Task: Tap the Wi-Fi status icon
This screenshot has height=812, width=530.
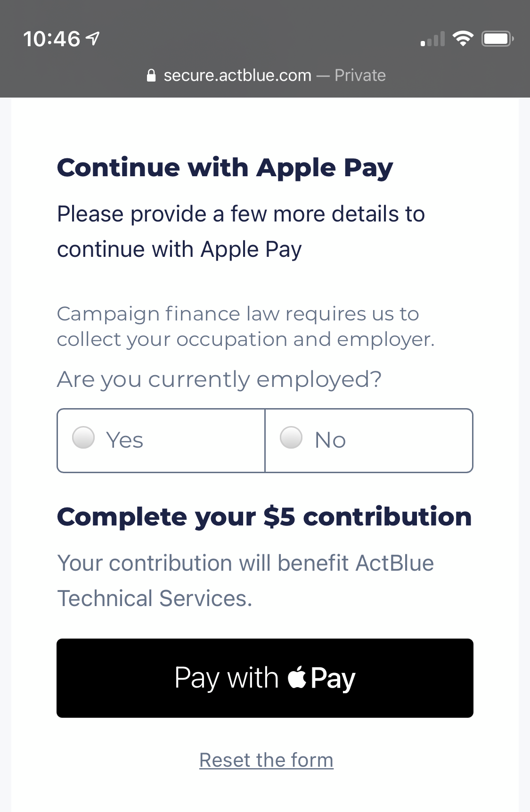Action: 463,39
